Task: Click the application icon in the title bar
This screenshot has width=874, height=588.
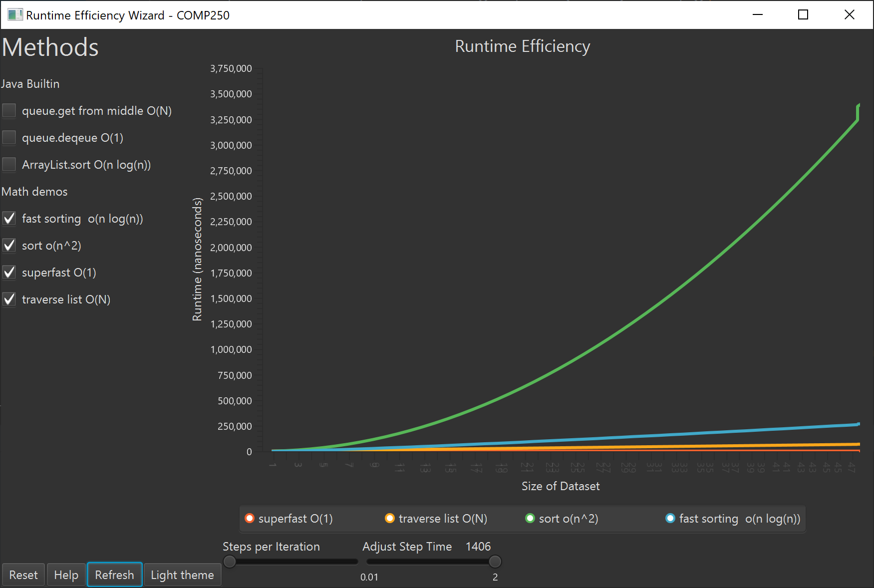Action: [14, 15]
